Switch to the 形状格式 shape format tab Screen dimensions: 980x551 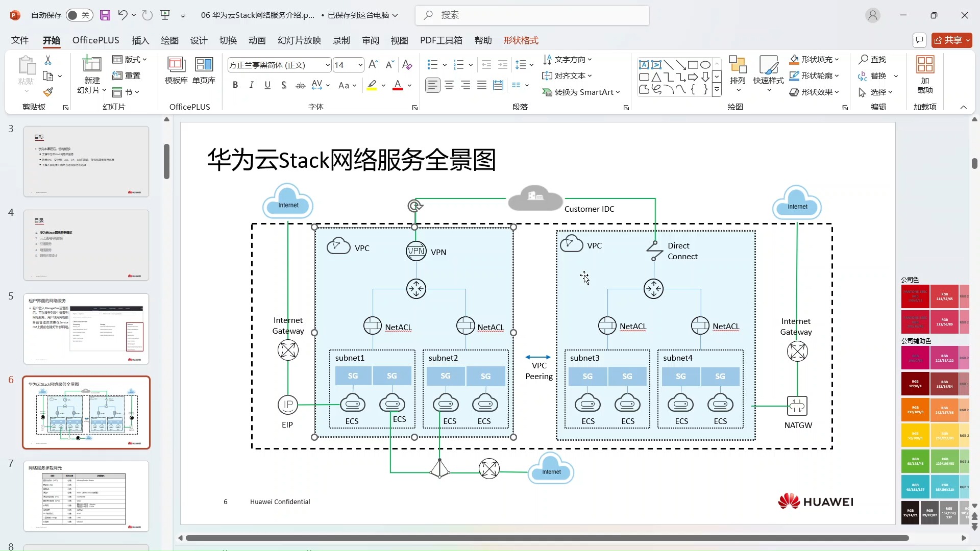point(521,40)
